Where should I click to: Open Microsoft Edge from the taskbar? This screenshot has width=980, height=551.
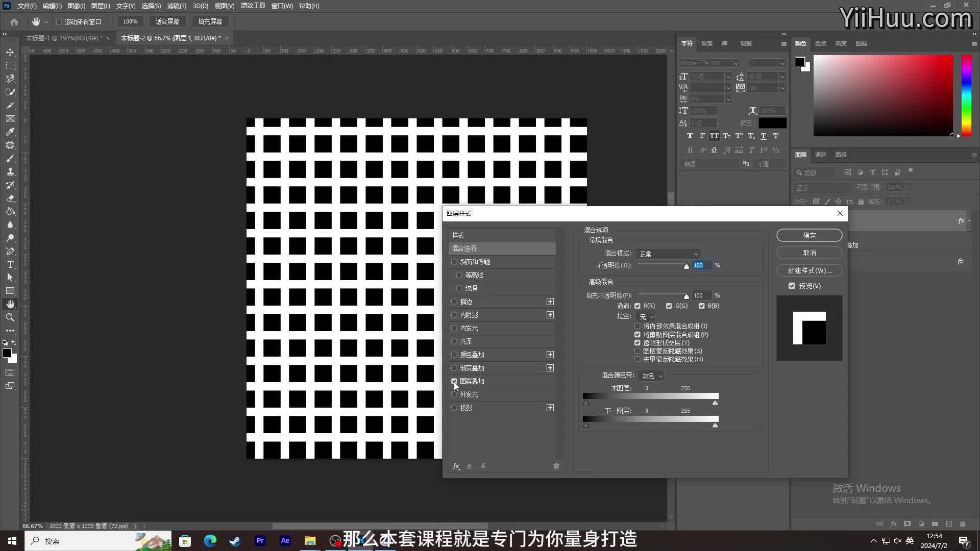coord(210,541)
